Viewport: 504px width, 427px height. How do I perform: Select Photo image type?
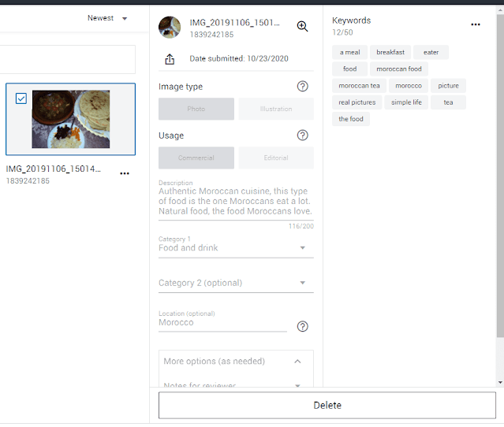coord(196,109)
